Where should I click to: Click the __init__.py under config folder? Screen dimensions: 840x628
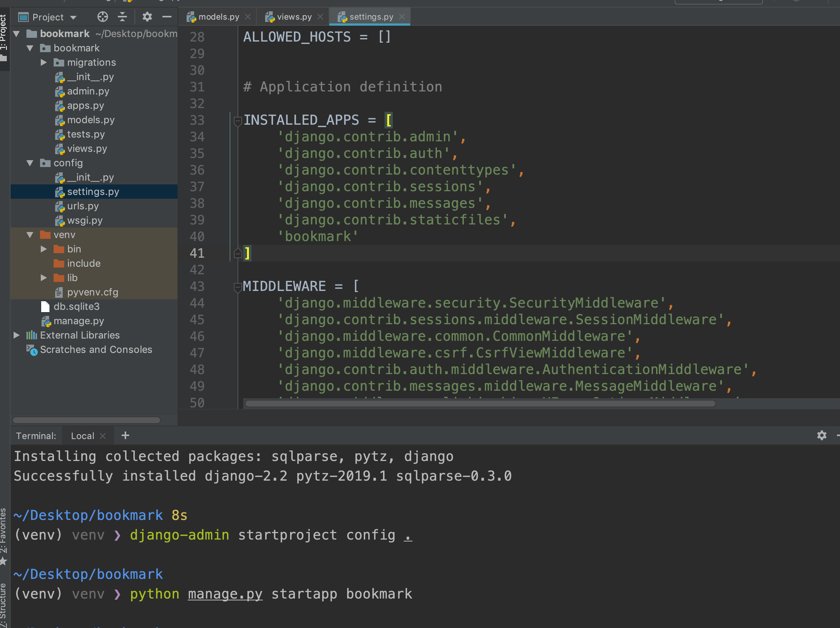(90, 178)
